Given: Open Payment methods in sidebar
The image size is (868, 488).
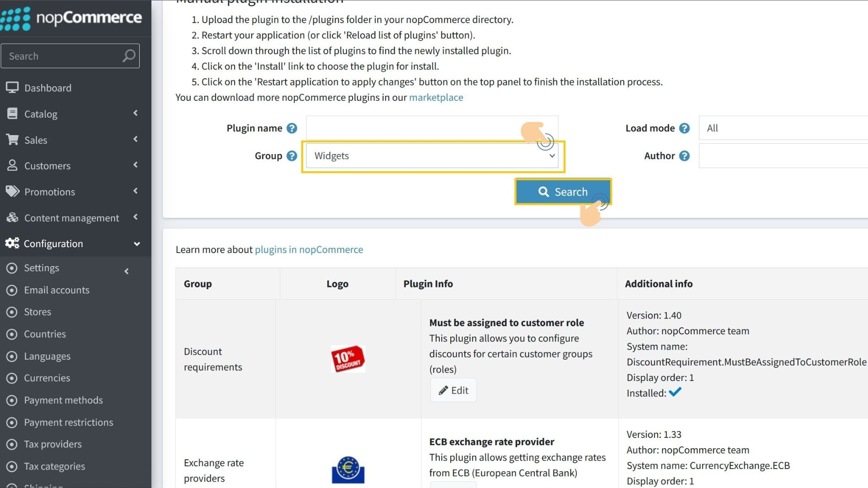Looking at the screenshot, I should [63, 400].
